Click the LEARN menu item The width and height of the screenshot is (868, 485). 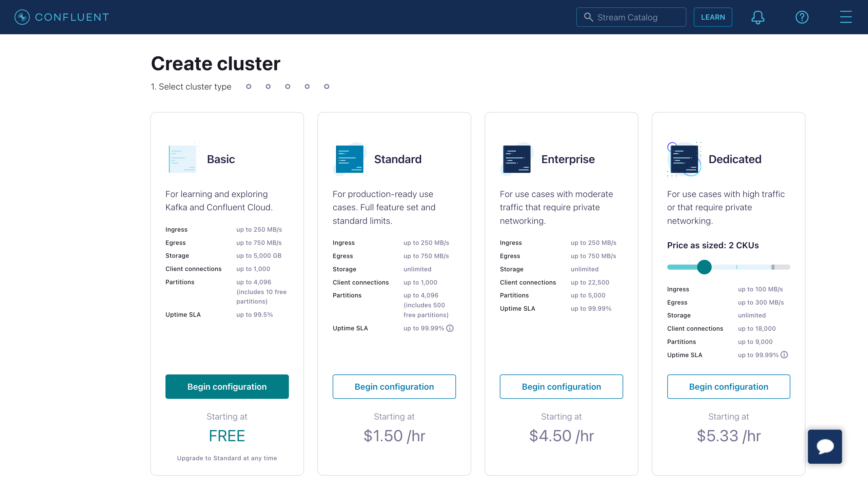click(713, 17)
